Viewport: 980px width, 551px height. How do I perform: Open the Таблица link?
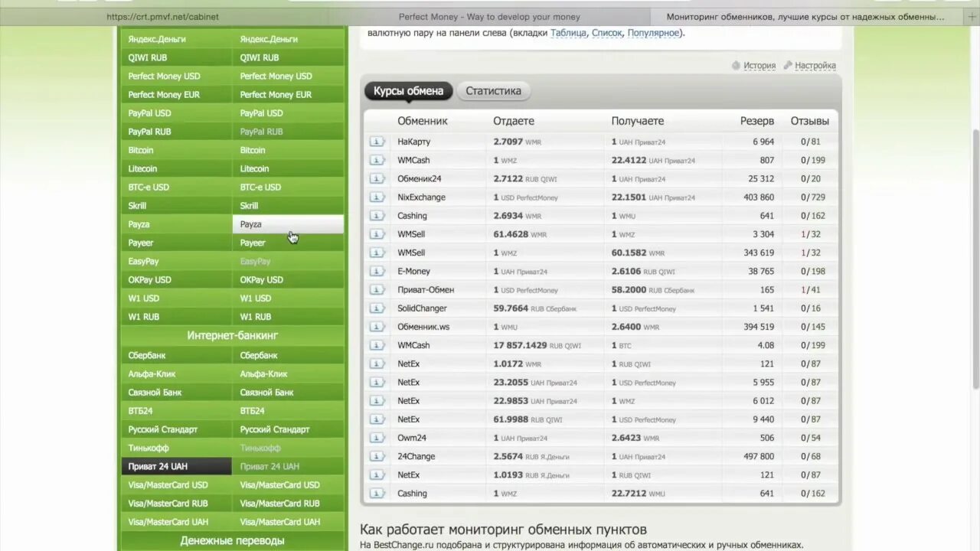(568, 33)
